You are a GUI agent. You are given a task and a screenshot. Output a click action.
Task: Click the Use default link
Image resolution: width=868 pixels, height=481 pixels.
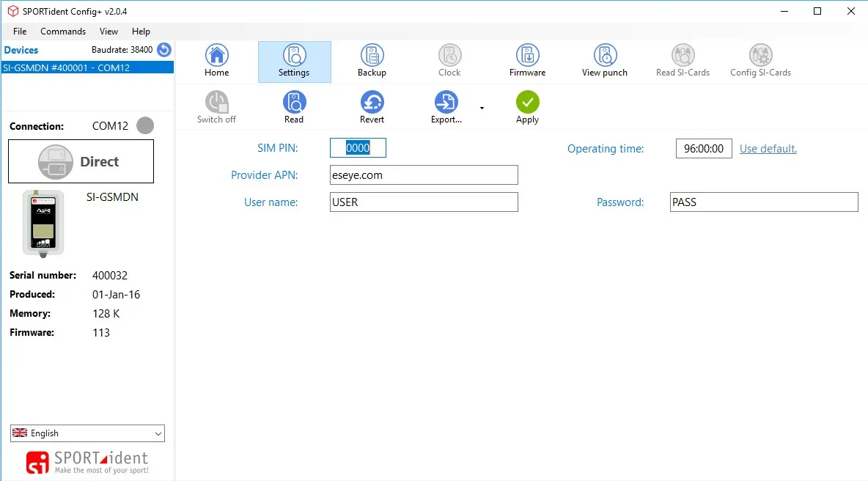pyautogui.click(x=768, y=148)
